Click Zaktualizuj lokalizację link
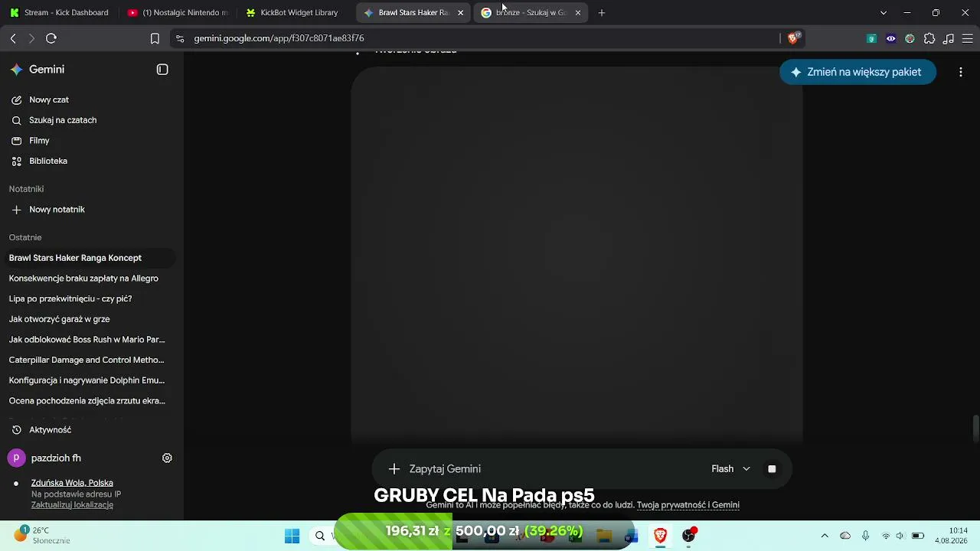Screen dimensions: 980x551 (x=72, y=505)
